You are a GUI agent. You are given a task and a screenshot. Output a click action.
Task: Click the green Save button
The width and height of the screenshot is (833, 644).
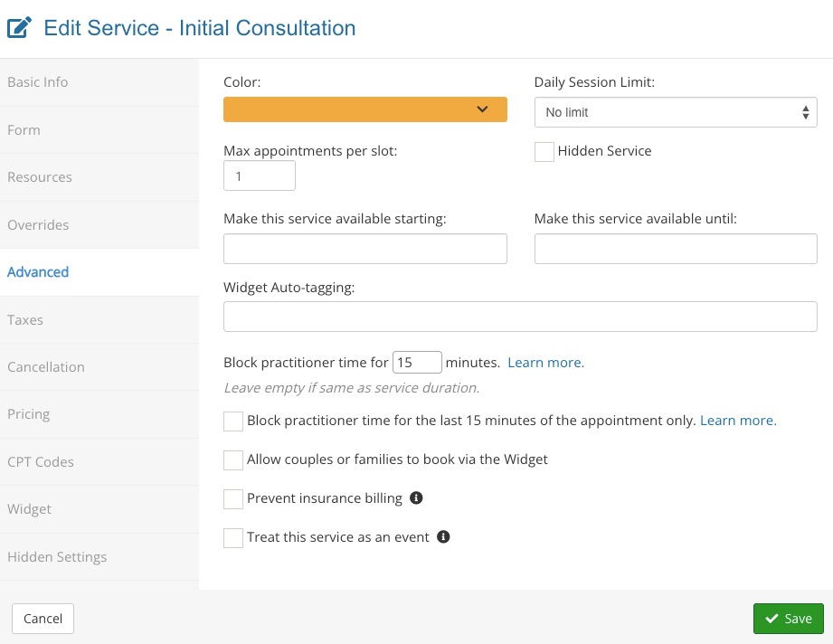coord(788,619)
